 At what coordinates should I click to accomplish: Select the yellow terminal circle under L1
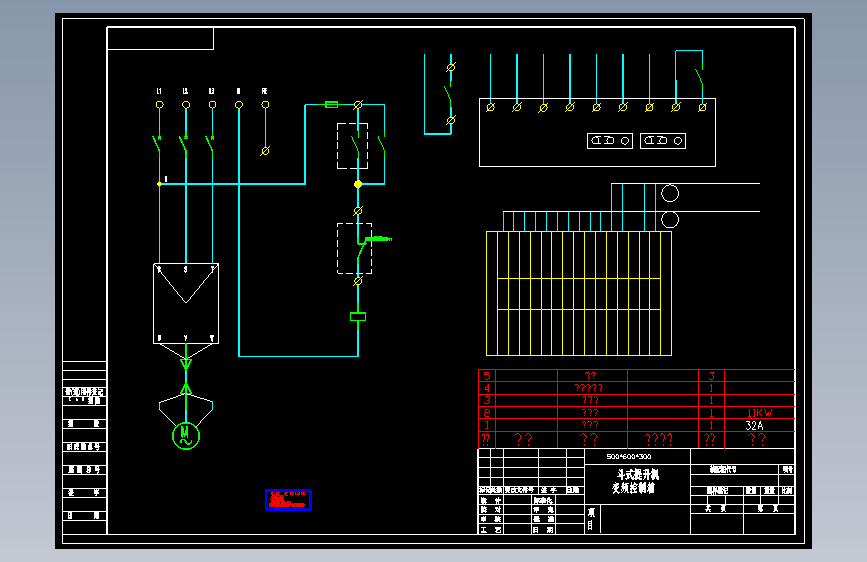coord(159,105)
